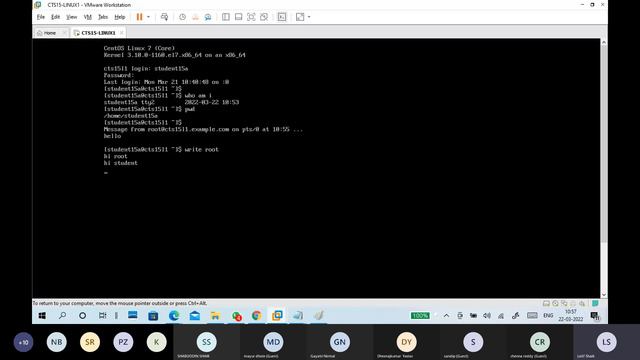Image resolution: width=640 pixels, height=360 pixels.
Task: Select the VMware Workstation taskbar icon
Action: click(277, 316)
